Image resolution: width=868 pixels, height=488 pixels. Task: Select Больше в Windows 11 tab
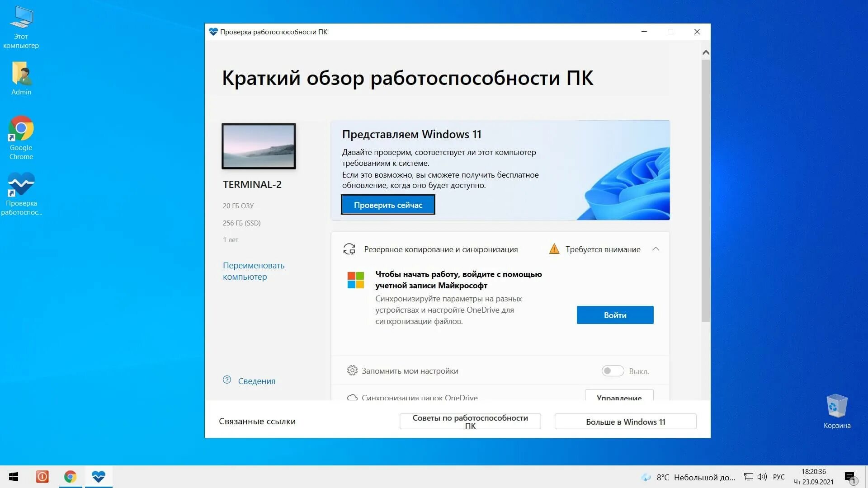coord(625,422)
